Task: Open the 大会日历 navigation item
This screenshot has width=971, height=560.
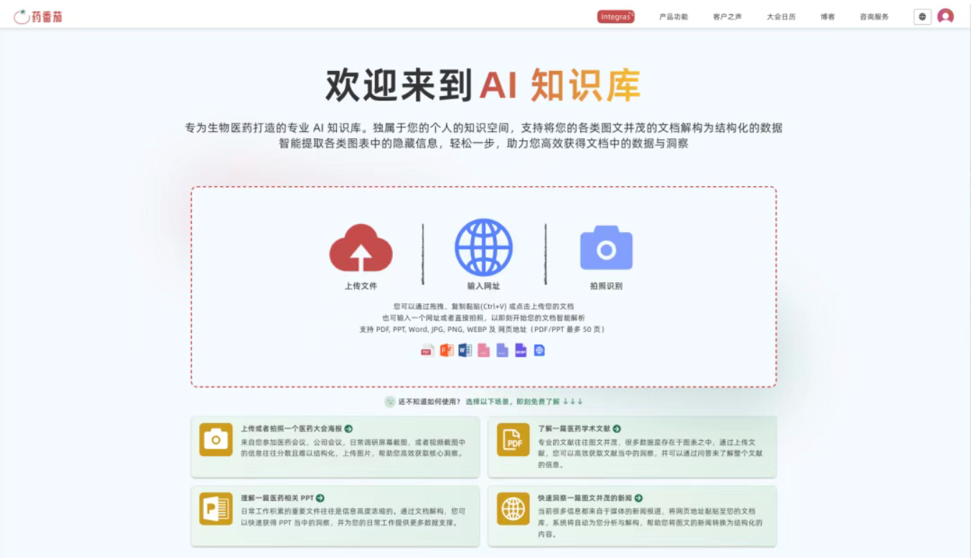Action: click(781, 17)
